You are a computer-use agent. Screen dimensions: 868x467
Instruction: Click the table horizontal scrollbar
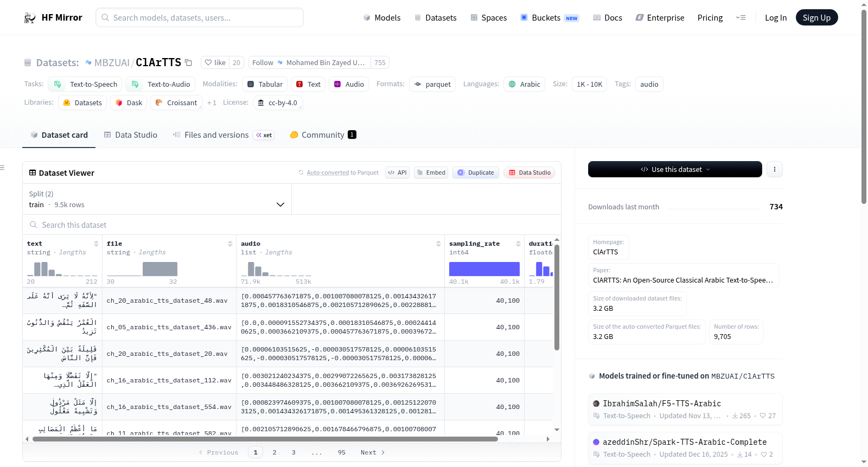point(265,439)
